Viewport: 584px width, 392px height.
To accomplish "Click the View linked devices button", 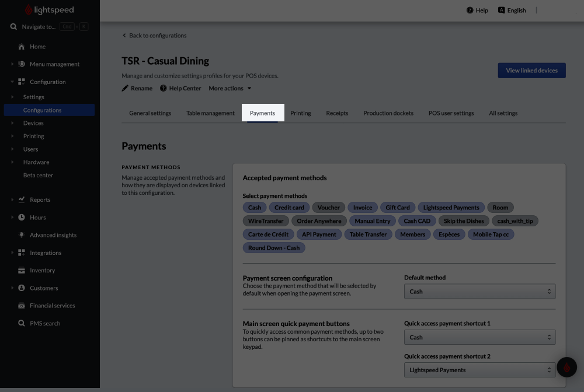I will click(x=531, y=71).
